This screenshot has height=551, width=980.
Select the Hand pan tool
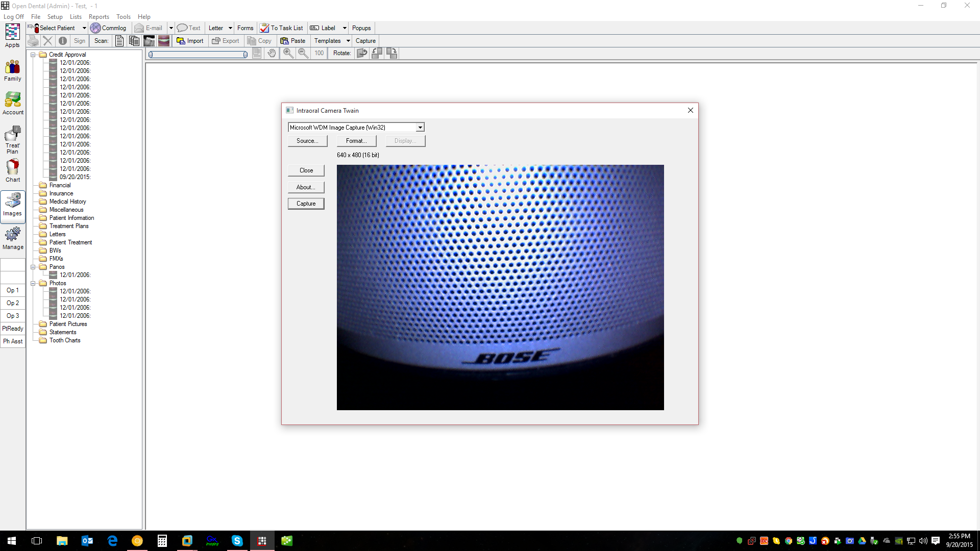(272, 53)
